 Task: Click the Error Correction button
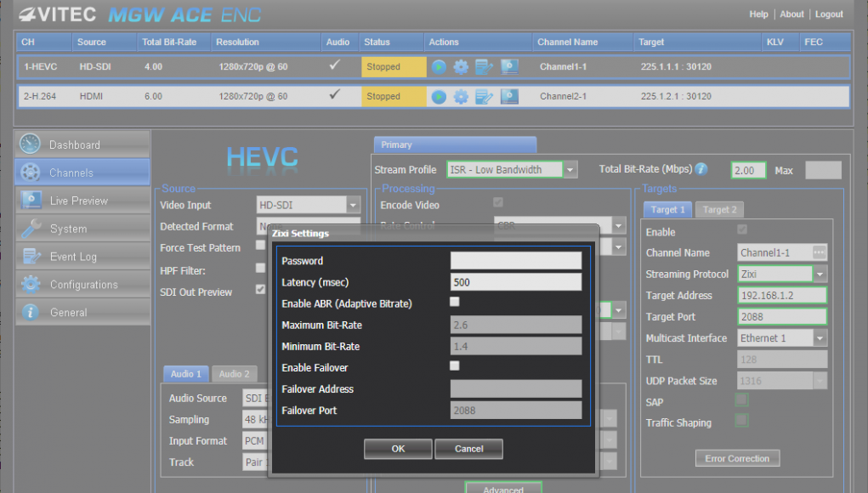[x=737, y=458]
